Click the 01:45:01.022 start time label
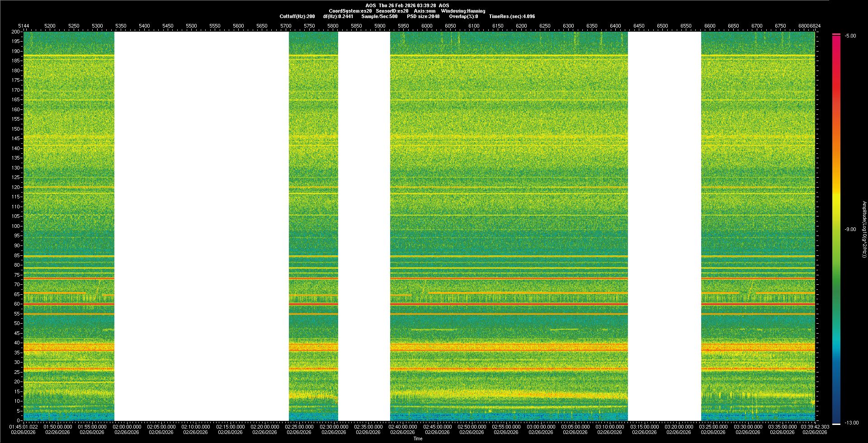The width and height of the screenshot is (868, 443). click(24, 427)
